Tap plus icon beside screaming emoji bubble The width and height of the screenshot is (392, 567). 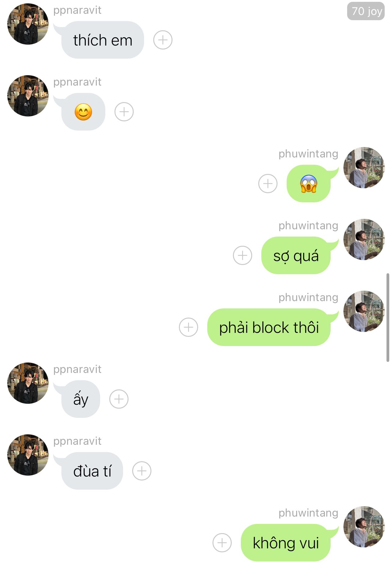(x=268, y=184)
